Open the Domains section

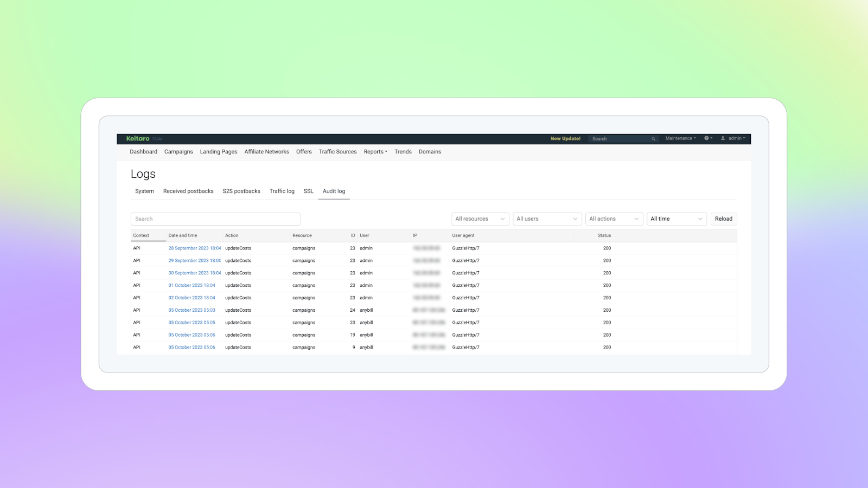(430, 152)
